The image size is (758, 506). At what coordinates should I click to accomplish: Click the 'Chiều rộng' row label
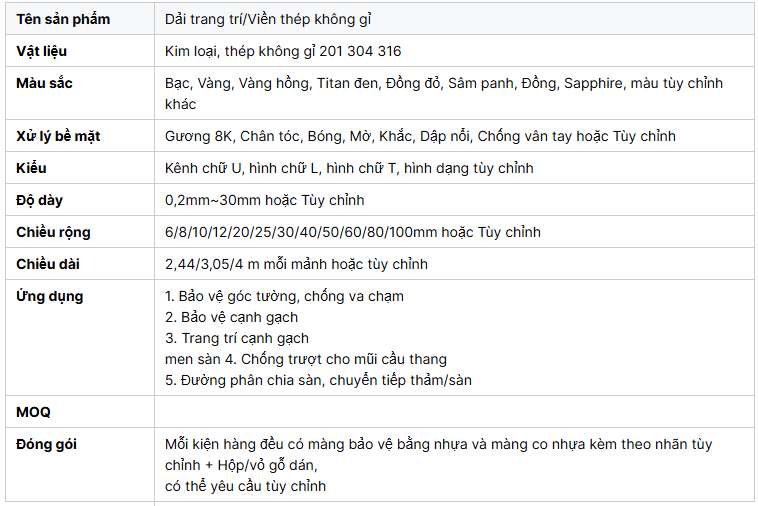click(x=53, y=232)
